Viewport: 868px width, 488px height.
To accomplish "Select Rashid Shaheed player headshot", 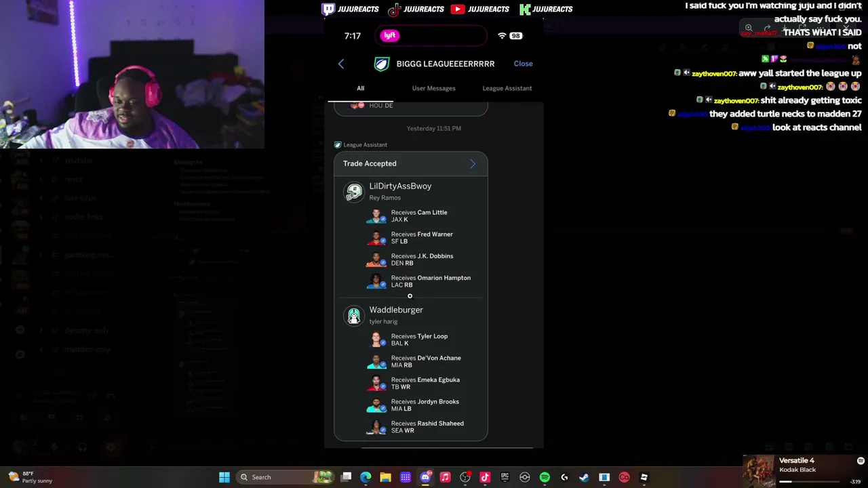I will coord(376,426).
